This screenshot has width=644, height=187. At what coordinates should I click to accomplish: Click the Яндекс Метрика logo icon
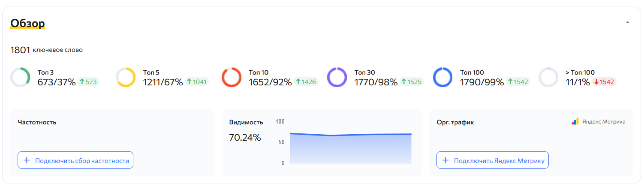click(x=575, y=122)
